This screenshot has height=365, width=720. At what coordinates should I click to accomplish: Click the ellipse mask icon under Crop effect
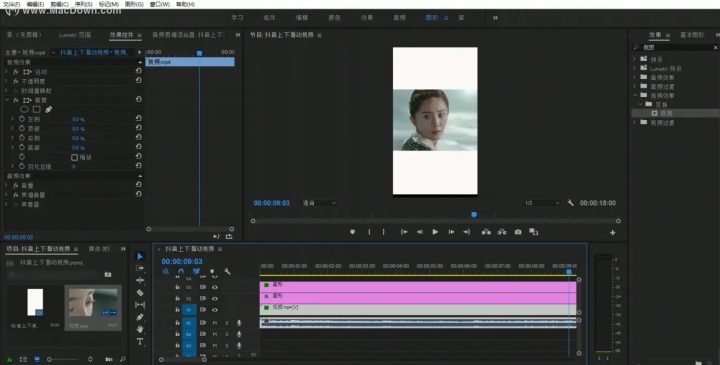tap(24, 109)
